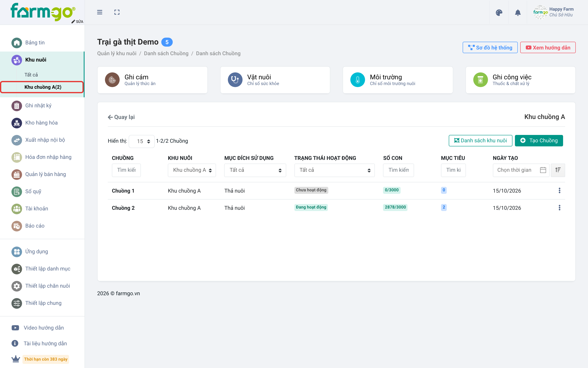
Task: Click the SỬA pencil edit logo icon
Action: [77, 21]
